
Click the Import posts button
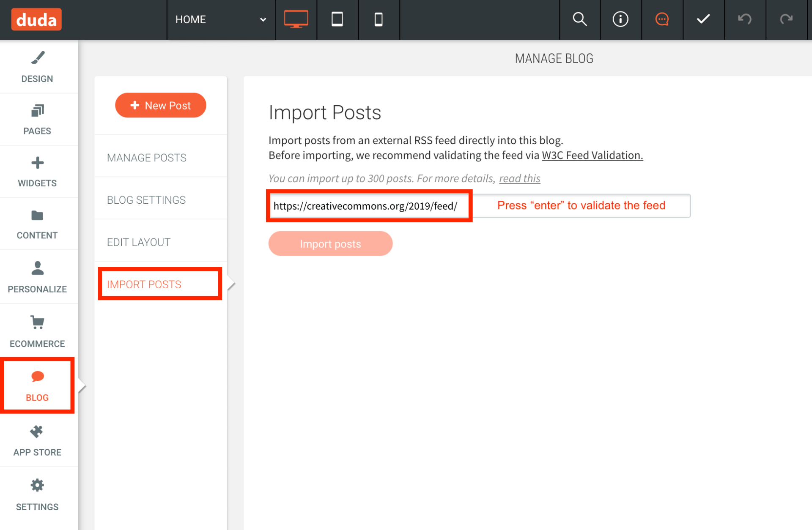pos(330,243)
